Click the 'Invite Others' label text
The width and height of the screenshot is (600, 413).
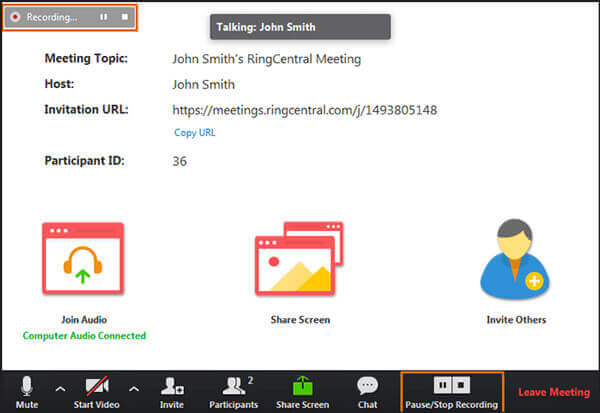pyautogui.click(x=516, y=319)
